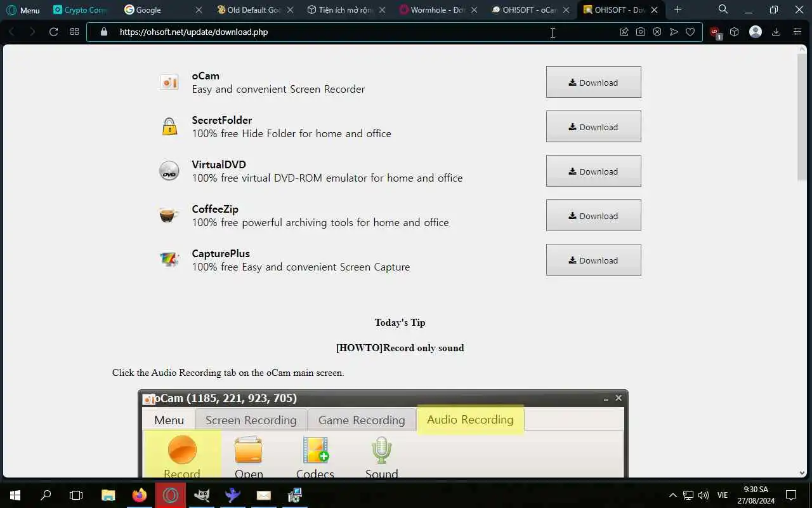812x508 pixels.
Task: Download CapturePlus
Action: [x=594, y=260]
